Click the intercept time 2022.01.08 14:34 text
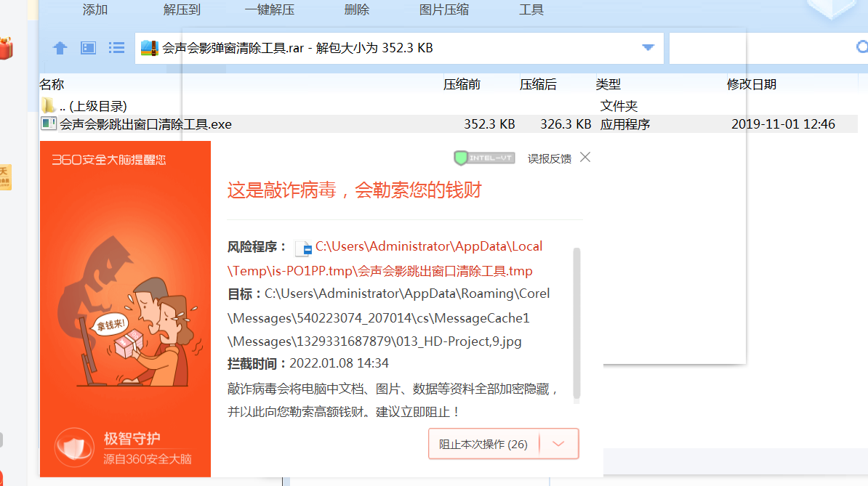Image resolution: width=868 pixels, height=486 pixels. coord(339,363)
